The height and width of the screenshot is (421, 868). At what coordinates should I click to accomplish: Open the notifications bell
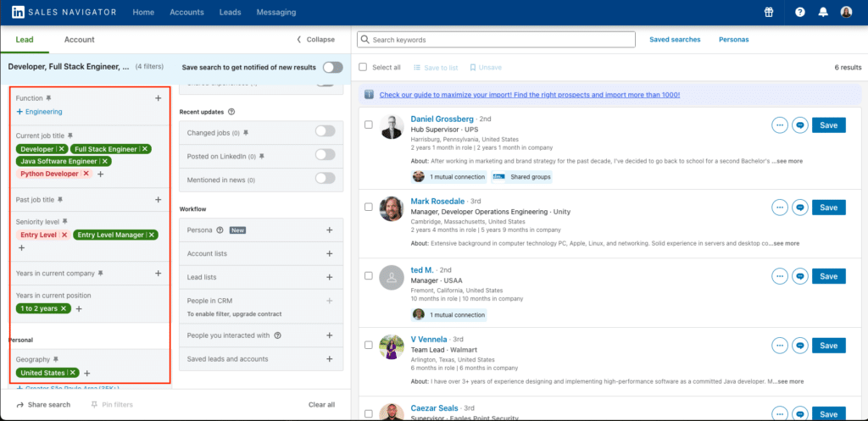point(823,13)
